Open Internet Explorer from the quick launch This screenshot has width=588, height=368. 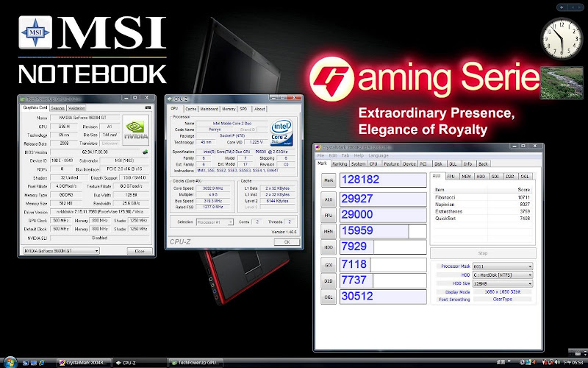[41, 363]
